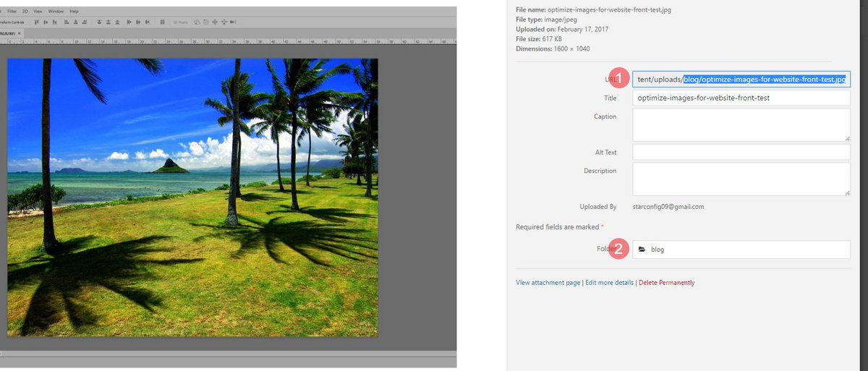Open the Folder dropdown showing blog
This screenshot has width=868, height=371.
coord(741,250)
